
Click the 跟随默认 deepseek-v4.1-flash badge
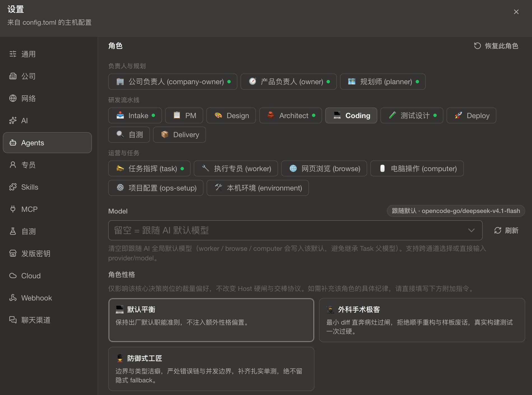click(x=456, y=211)
